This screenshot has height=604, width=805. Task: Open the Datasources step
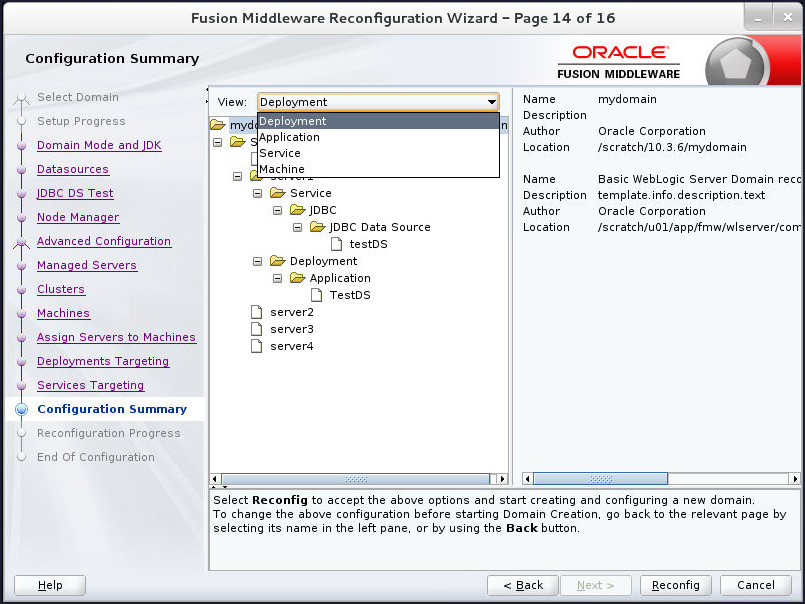pyautogui.click(x=73, y=169)
